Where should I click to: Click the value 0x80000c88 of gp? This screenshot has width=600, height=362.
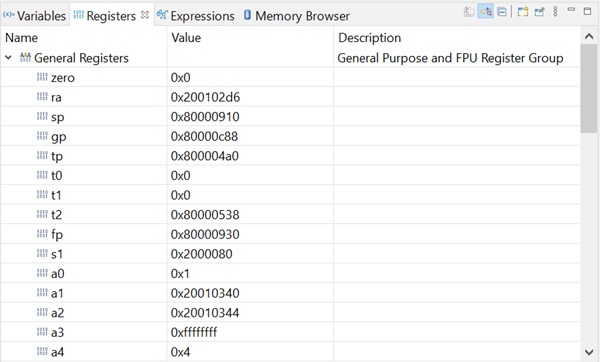pyautogui.click(x=204, y=137)
